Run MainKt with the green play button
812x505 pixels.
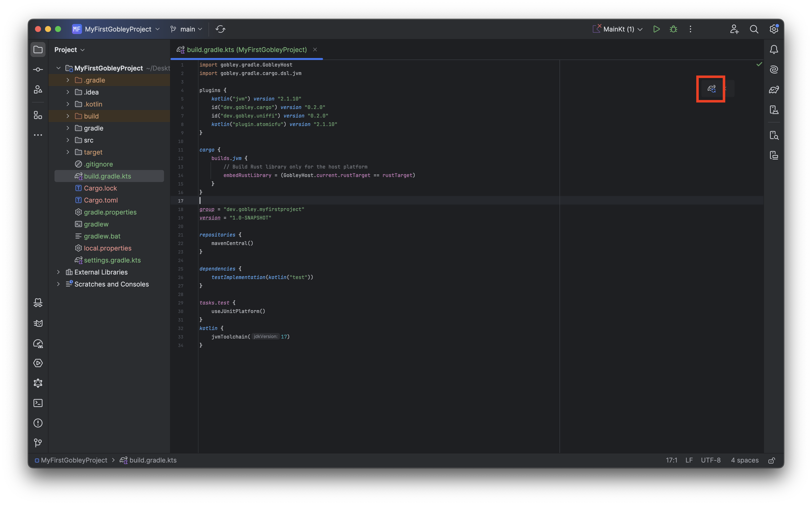click(656, 29)
